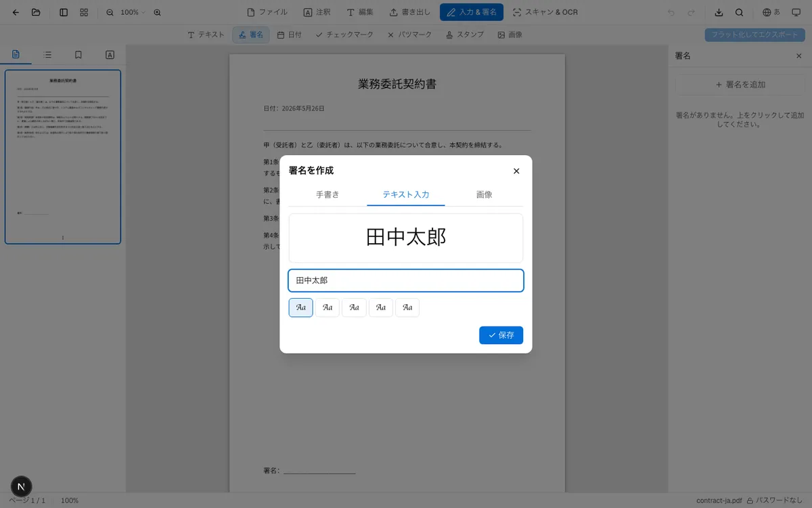The width and height of the screenshot is (812, 508).
Task: Click contract-ja.pdf file name
Action: 719,501
